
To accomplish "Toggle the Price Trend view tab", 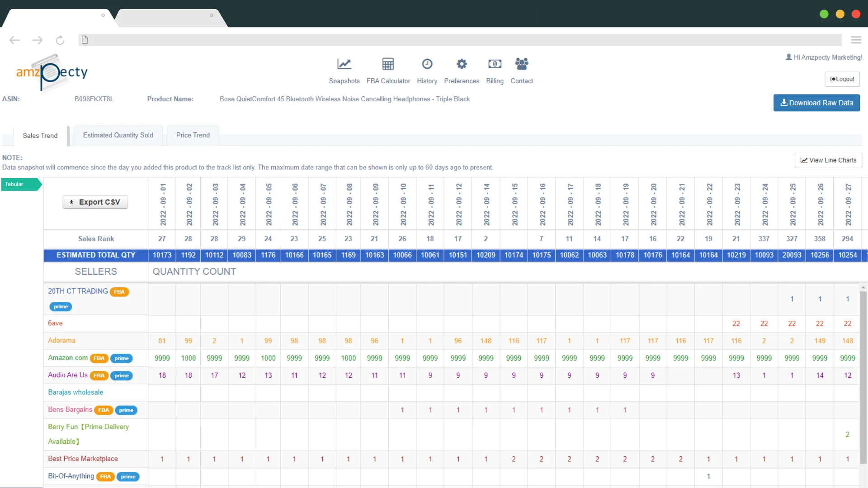I will (193, 135).
